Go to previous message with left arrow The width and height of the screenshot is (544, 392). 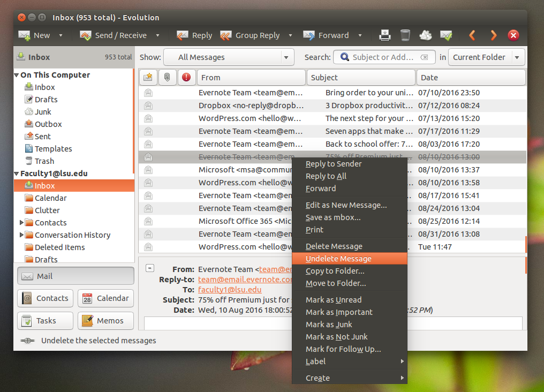472,35
